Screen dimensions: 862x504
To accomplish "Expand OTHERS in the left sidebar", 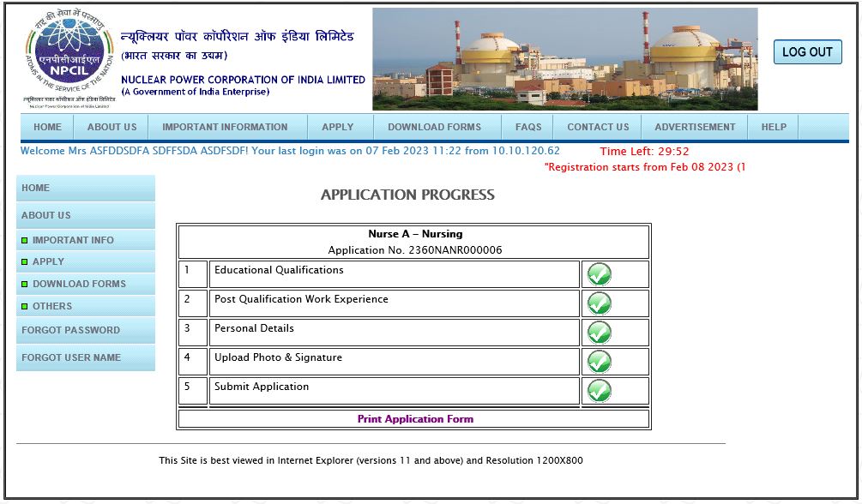I will coord(86,306).
